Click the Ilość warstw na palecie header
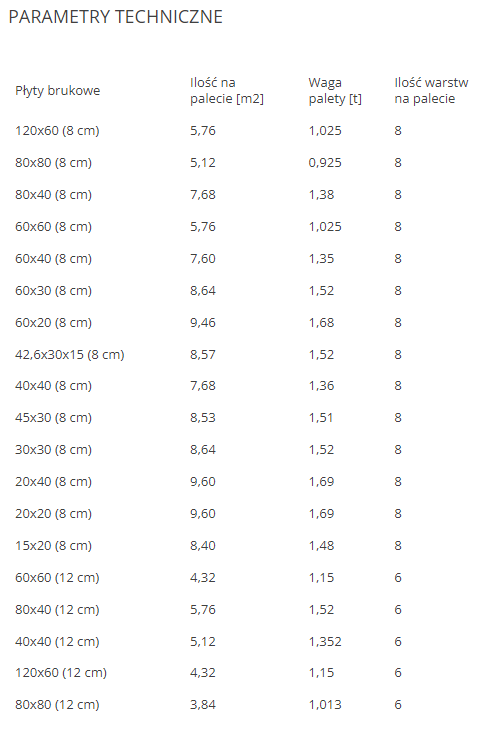This screenshot has height=738, width=480. [x=432, y=90]
